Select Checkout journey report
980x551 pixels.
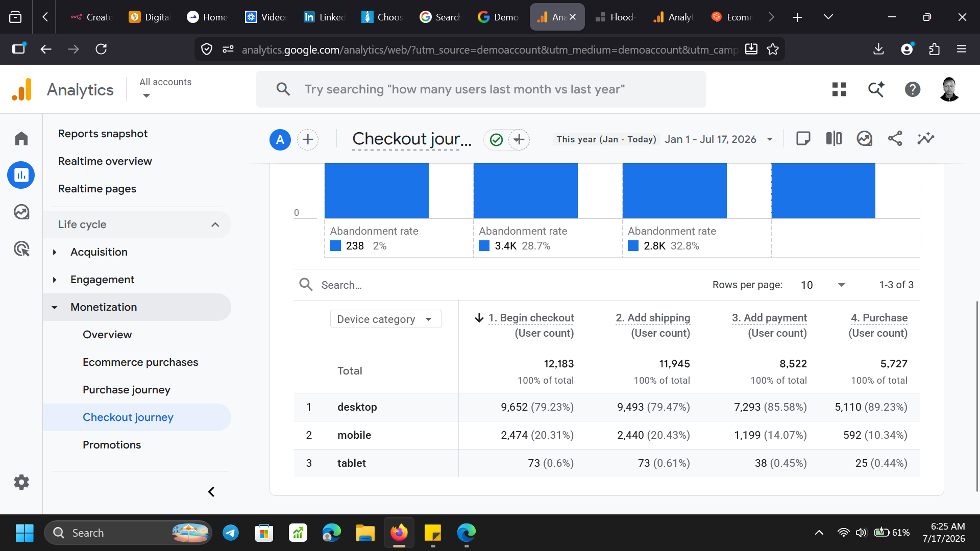(128, 417)
